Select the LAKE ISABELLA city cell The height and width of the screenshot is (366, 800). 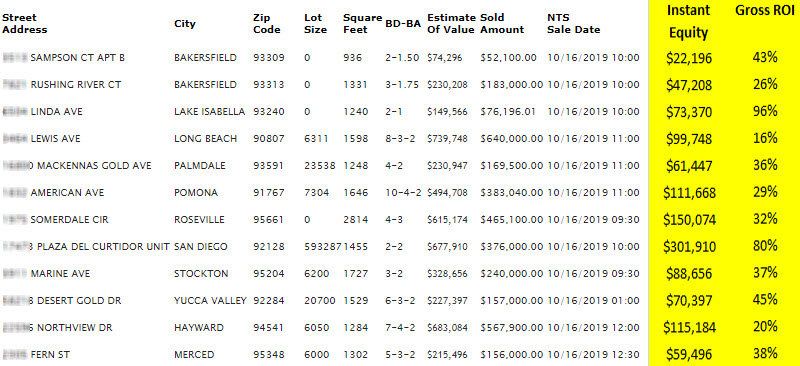tap(210, 112)
